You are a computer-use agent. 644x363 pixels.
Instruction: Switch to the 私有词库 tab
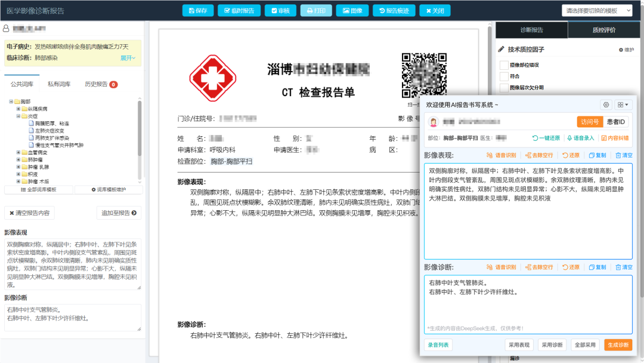tap(58, 84)
